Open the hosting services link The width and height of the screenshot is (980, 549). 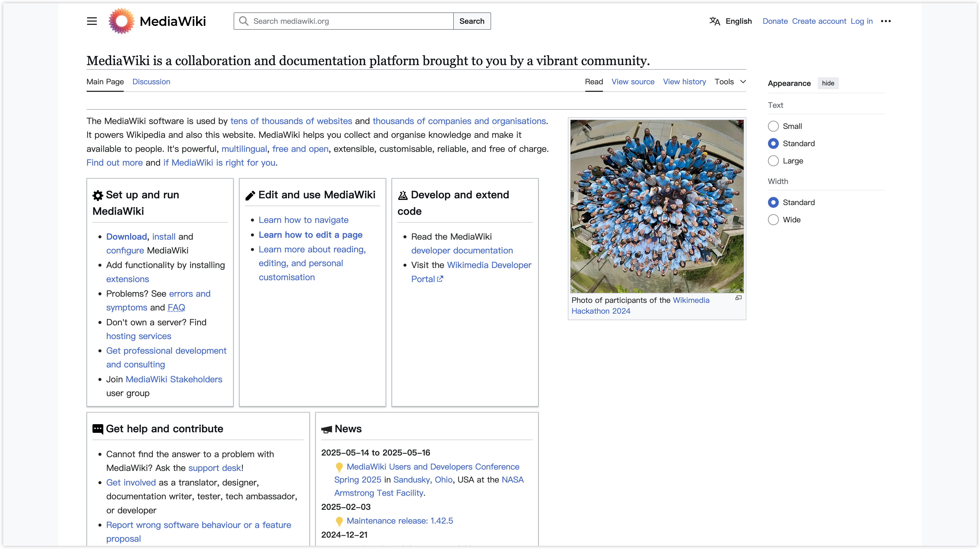(138, 336)
